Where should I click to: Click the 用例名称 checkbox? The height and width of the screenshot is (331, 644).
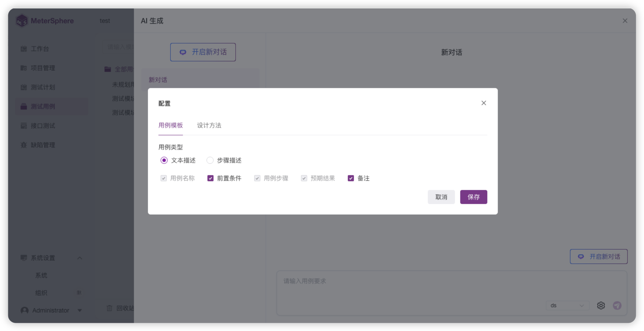[164, 178]
